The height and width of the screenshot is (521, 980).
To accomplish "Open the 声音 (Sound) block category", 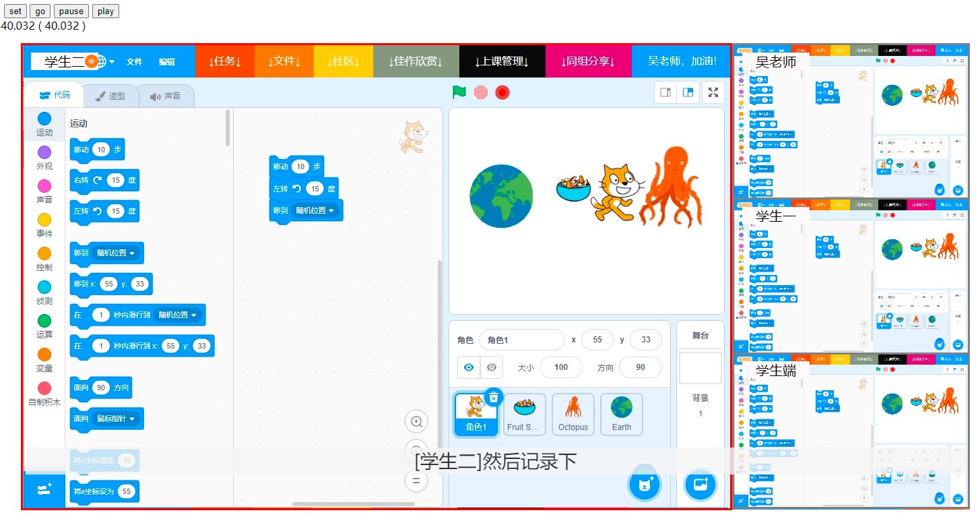I will tap(44, 191).
